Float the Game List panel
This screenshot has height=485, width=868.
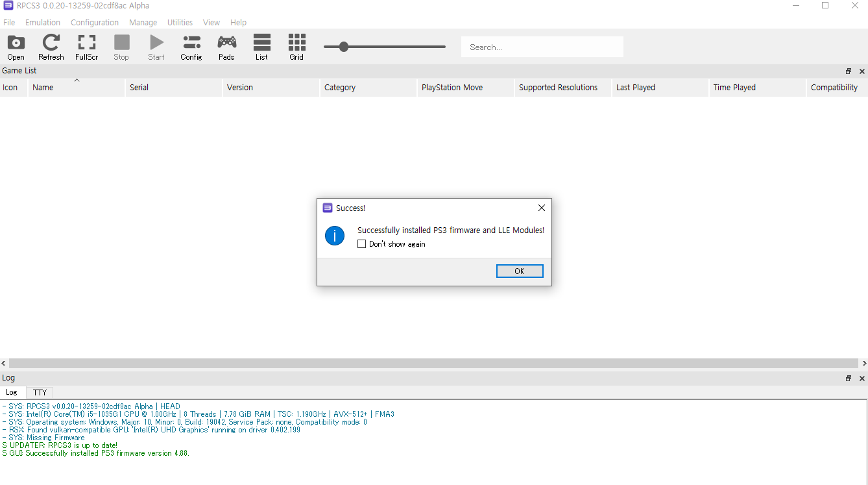pyautogui.click(x=848, y=71)
